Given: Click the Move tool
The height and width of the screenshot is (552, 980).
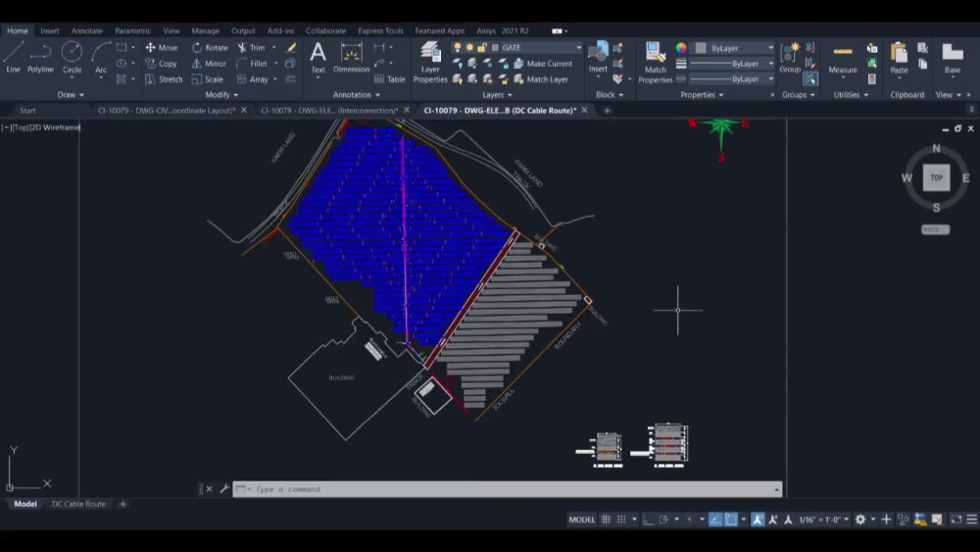Looking at the screenshot, I should pos(162,47).
